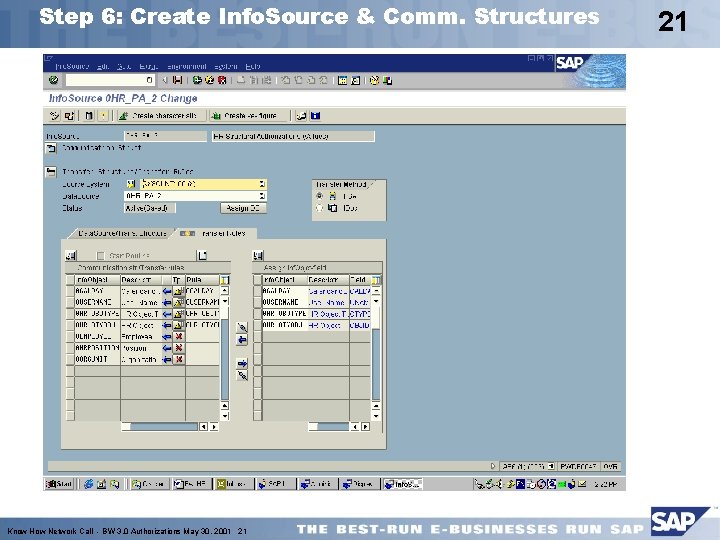Open the Source System dropdown
Screen dimensions: 720x540
coord(262,184)
